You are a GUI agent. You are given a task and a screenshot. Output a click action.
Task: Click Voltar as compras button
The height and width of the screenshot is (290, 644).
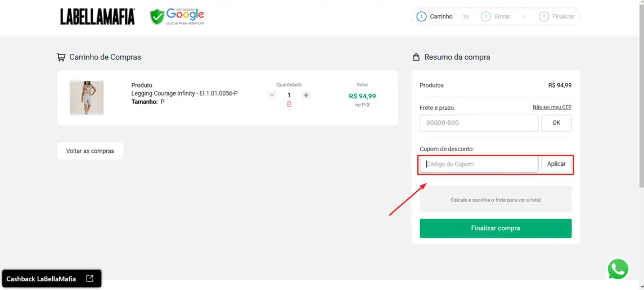[90, 151]
